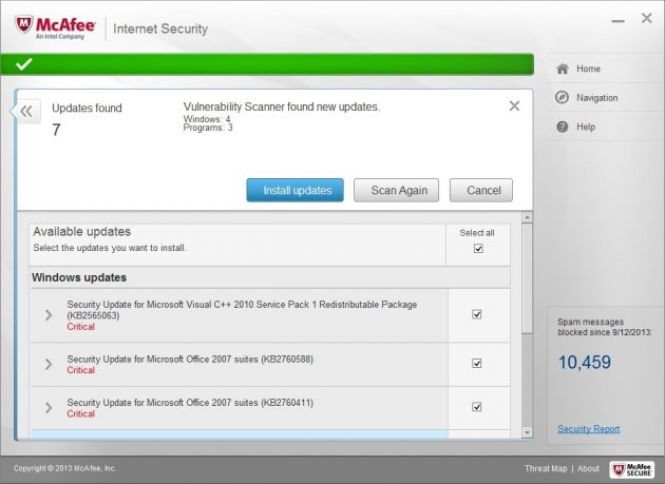Close the Updates found panel

point(514,106)
